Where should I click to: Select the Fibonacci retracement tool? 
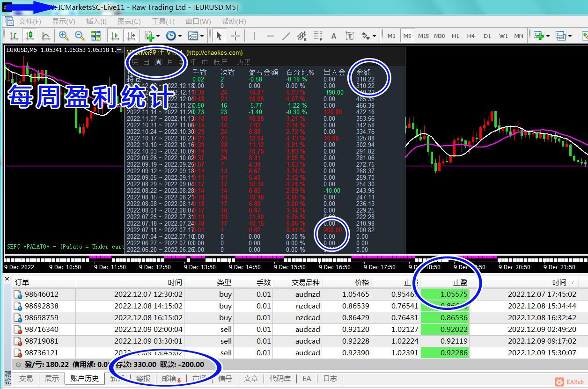[x=318, y=36]
